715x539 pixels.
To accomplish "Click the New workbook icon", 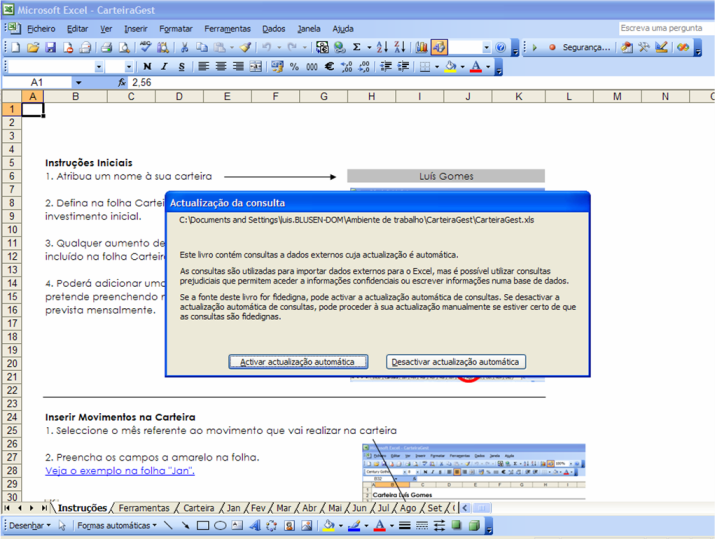I will click(16, 47).
